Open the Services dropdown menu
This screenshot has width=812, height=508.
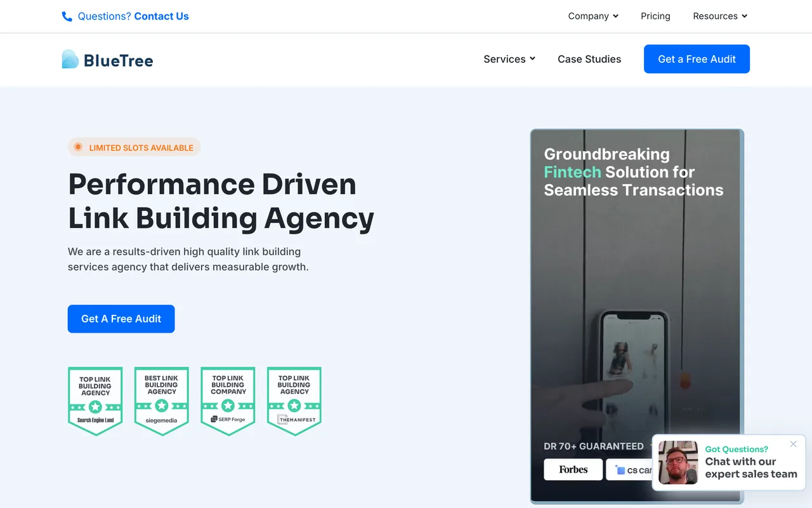[x=509, y=59]
